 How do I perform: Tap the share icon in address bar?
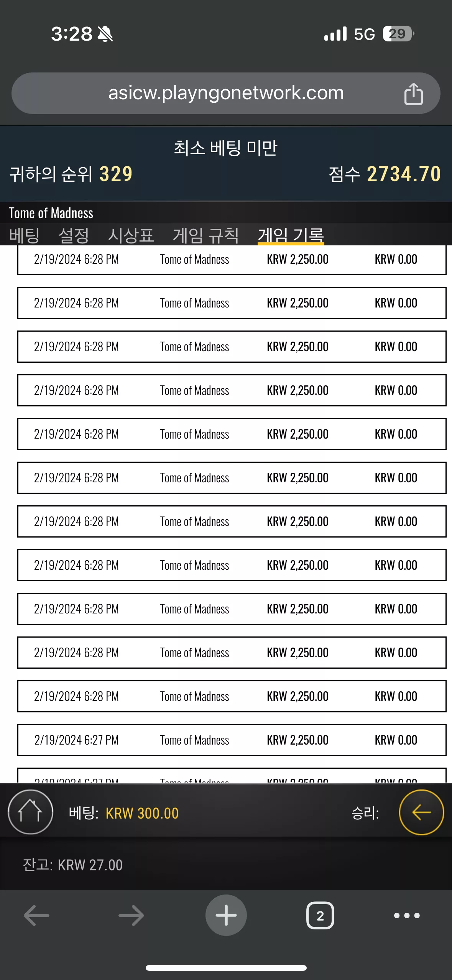(413, 94)
